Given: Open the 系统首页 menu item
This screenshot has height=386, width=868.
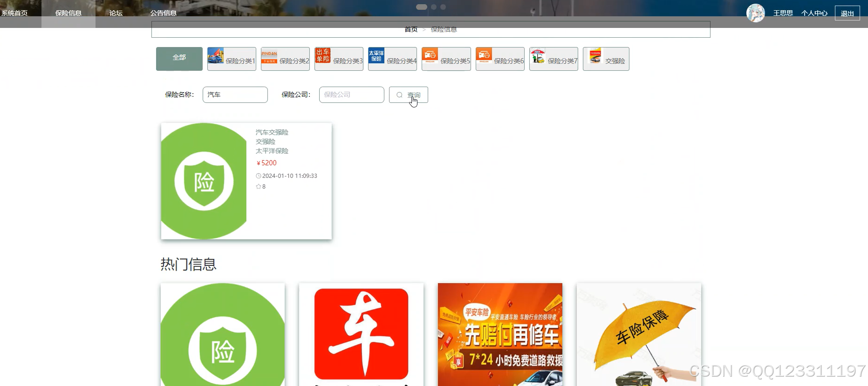Looking at the screenshot, I should 14,13.
